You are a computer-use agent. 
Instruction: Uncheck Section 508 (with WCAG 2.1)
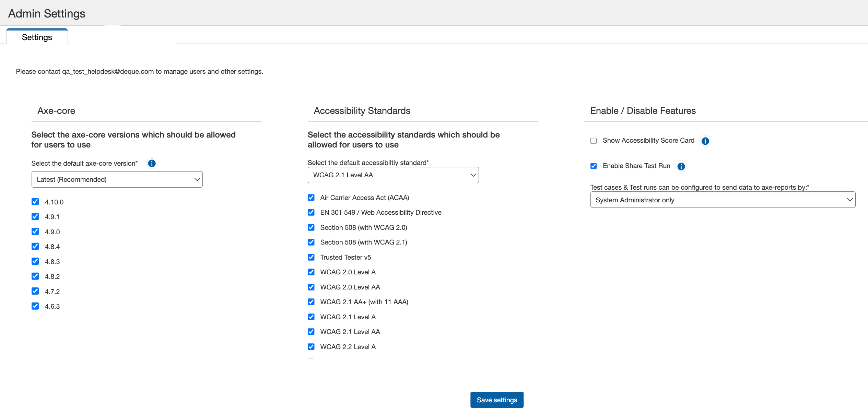coord(311,242)
